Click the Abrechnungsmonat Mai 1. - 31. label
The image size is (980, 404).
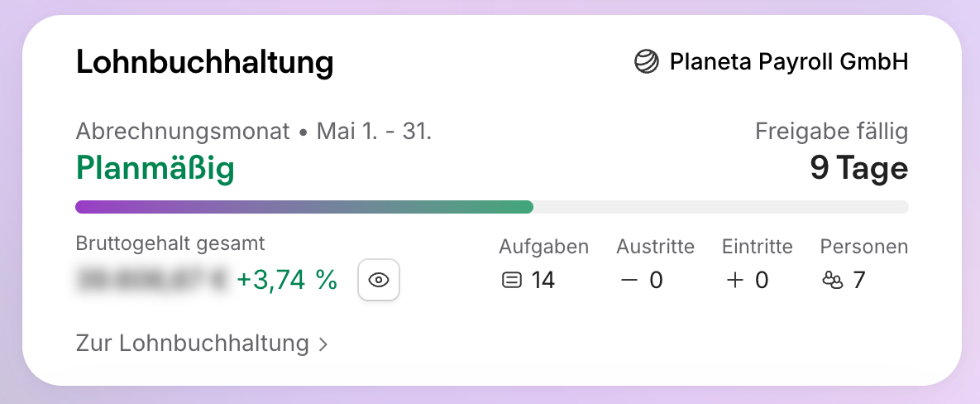tap(253, 132)
